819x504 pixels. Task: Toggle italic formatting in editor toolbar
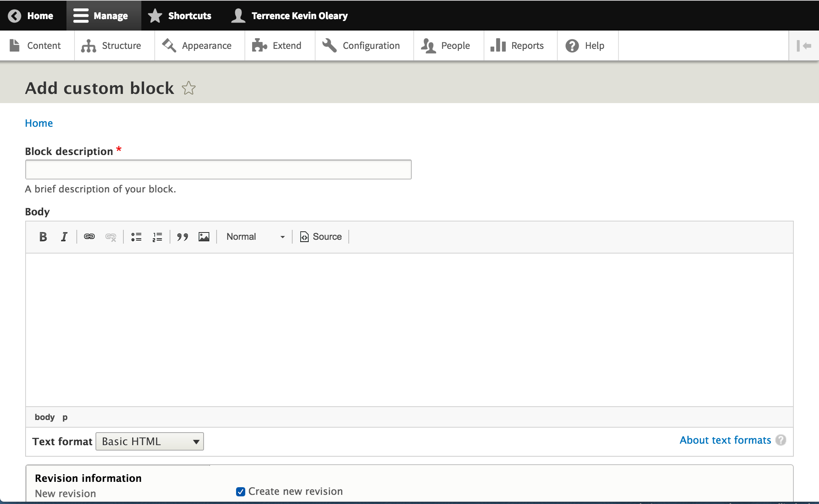64,237
